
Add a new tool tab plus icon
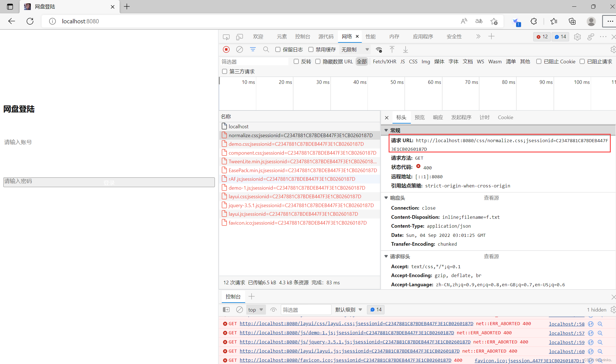click(491, 36)
